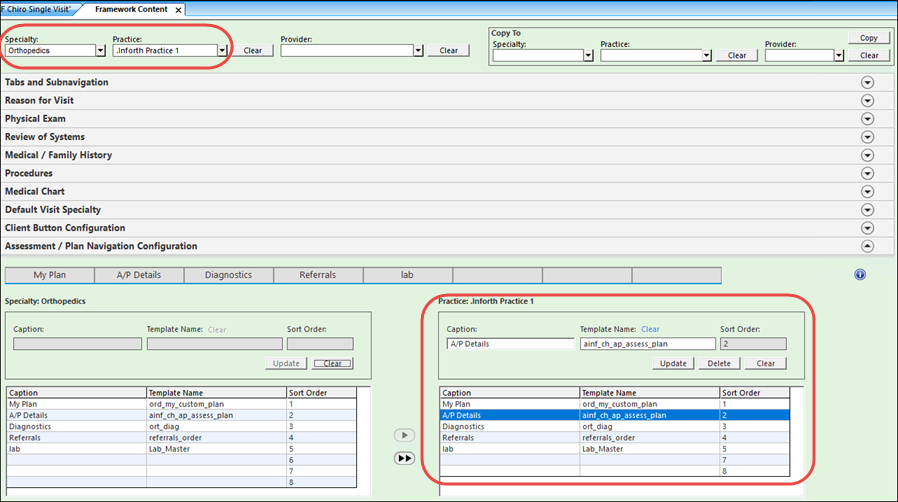
Task: Select My Plan row in Specialty table
Action: tap(182, 404)
